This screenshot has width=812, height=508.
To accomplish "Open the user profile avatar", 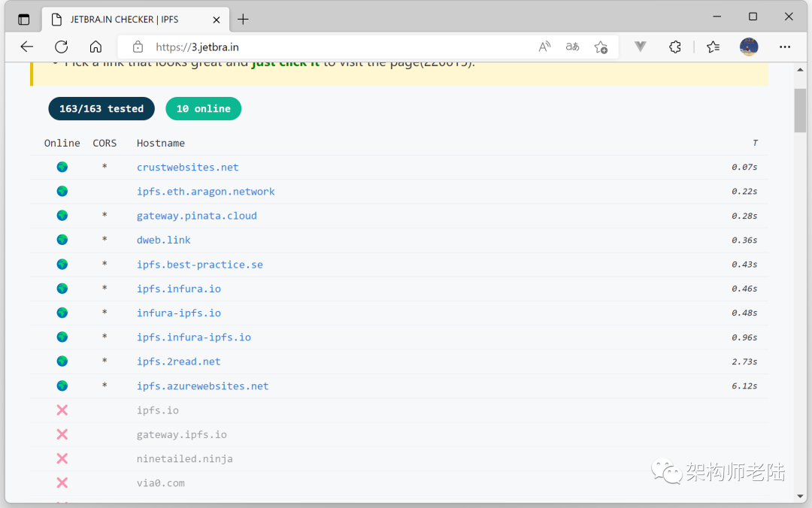I will point(749,47).
